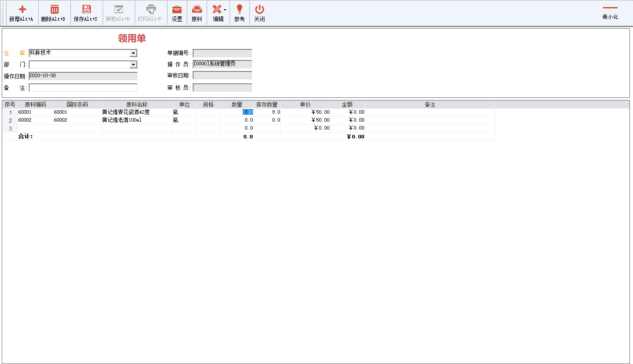Click row 1 unit price ¥50.00

305,112
